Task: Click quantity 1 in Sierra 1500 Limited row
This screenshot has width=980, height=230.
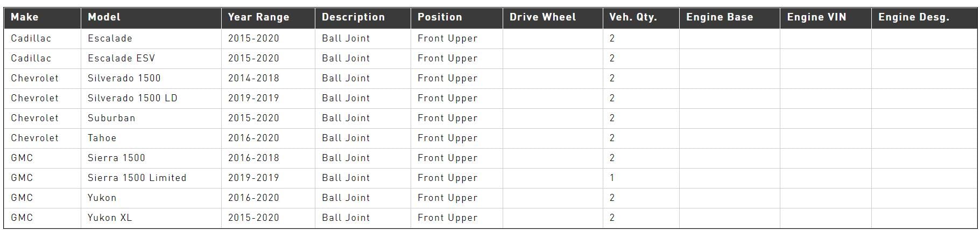Action: coord(612,178)
